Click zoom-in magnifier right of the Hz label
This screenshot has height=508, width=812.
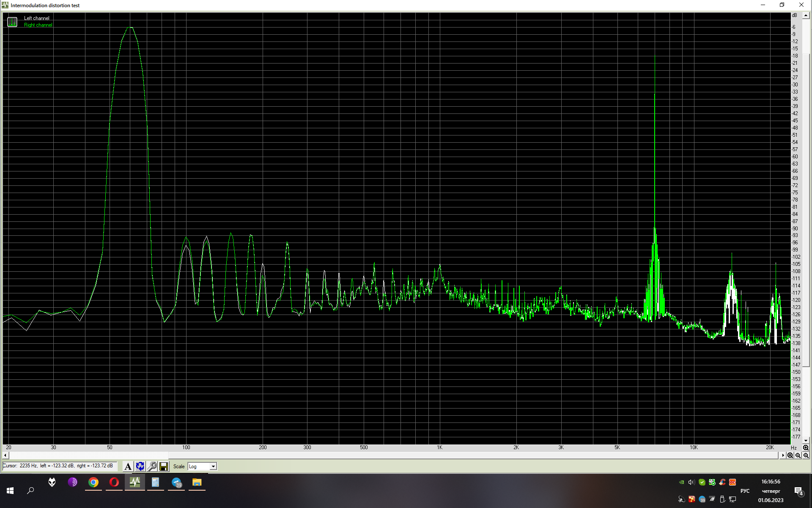(806, 448)
